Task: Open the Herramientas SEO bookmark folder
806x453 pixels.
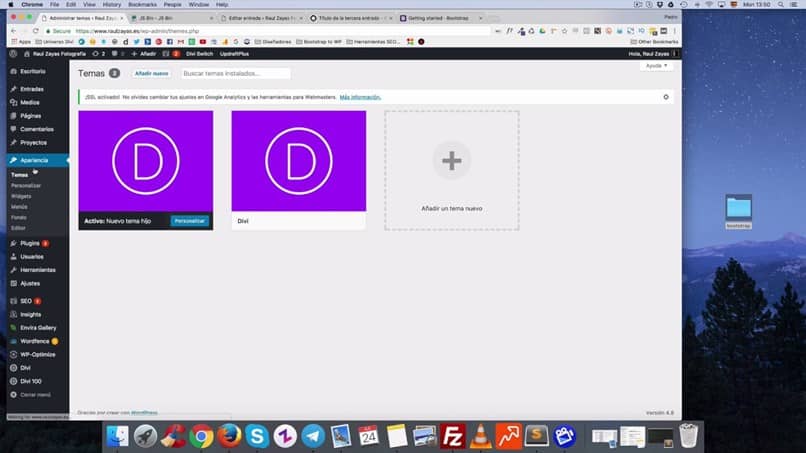Action: [373, 42]
